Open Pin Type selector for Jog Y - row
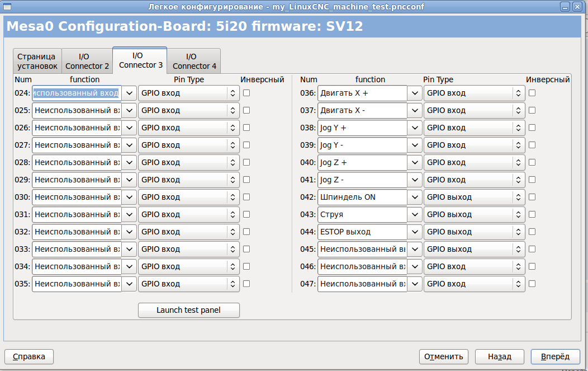588x371 pixels. (x=475, y=145)
